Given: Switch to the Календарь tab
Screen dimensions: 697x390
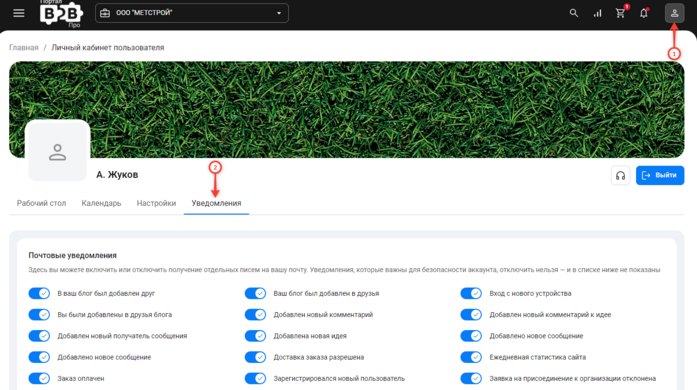Looking at the screenshot, I should coord(101,203).
